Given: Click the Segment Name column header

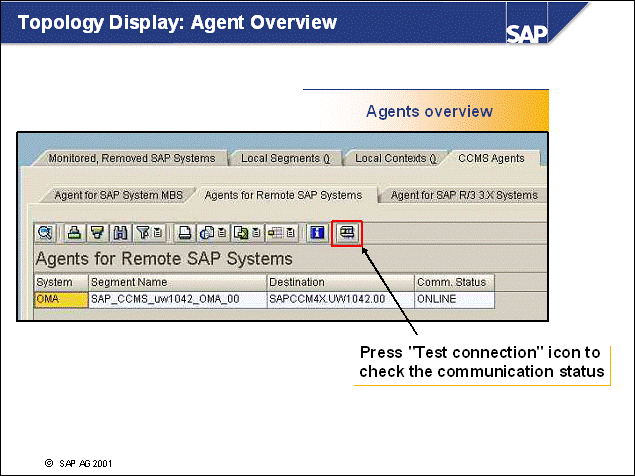Looking at the screenshot, I should point(177,283).
